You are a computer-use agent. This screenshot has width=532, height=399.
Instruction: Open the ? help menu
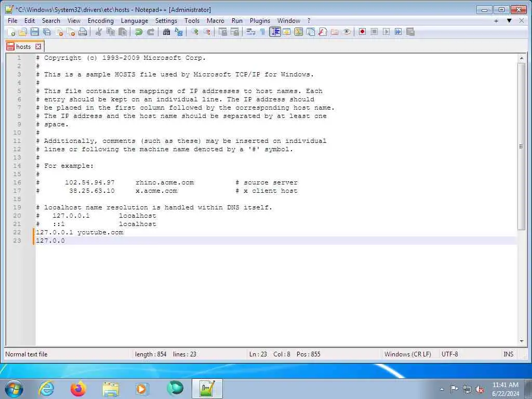point(309,21)
